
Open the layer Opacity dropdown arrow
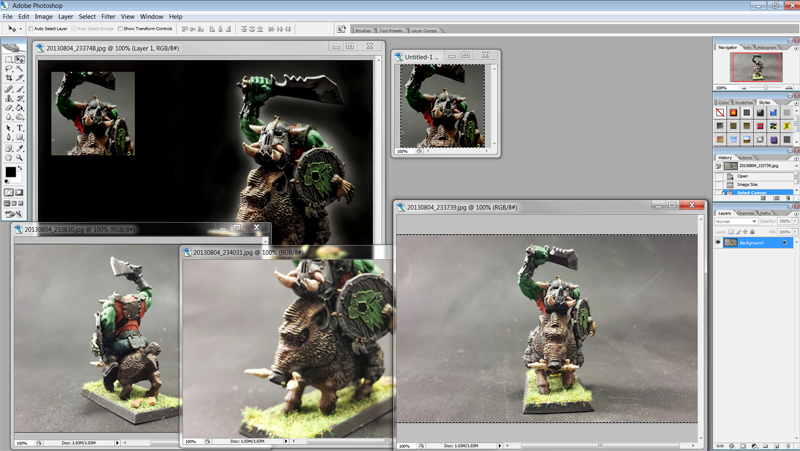coord(795,221)
